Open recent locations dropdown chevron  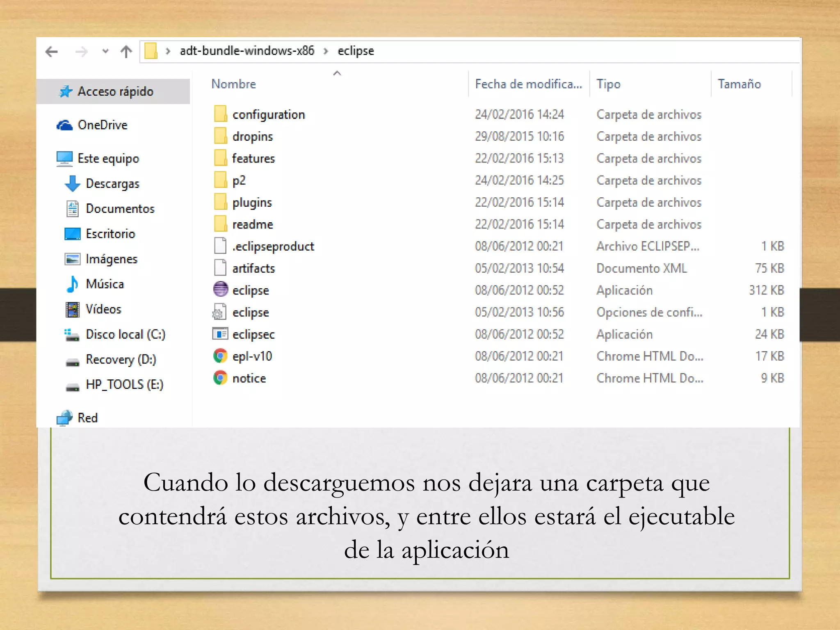coord(105,52)
